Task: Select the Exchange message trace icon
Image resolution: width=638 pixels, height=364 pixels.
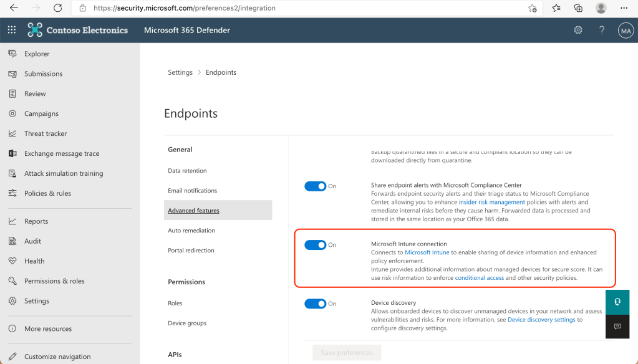Action: pyautogui.click(x=12, y=153)
